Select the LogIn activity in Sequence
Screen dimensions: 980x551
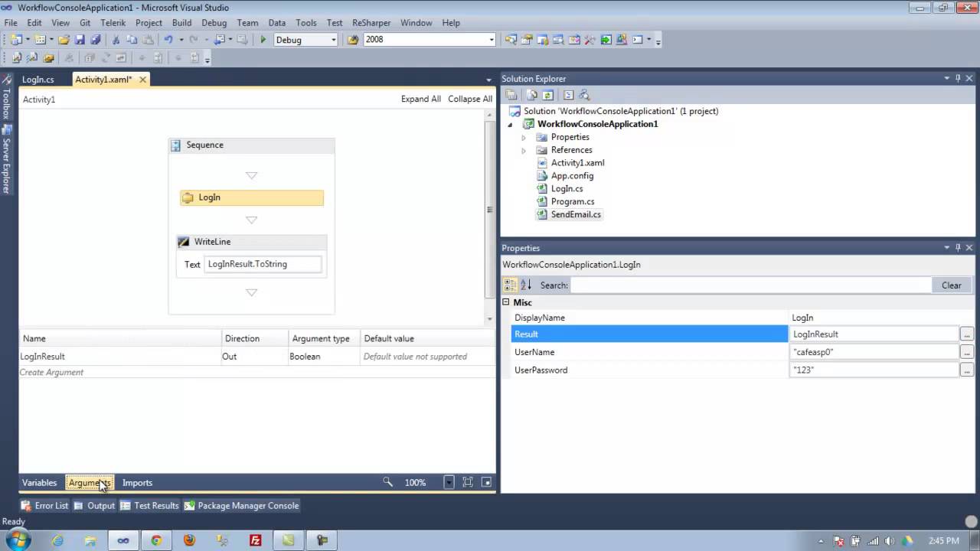(252, 197)
